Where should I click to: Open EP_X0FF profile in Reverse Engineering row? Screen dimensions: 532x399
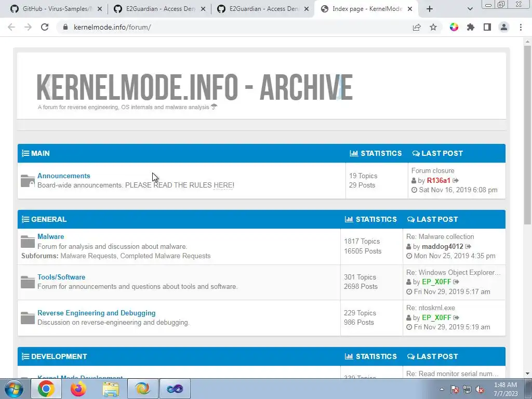tap(436, 317)
